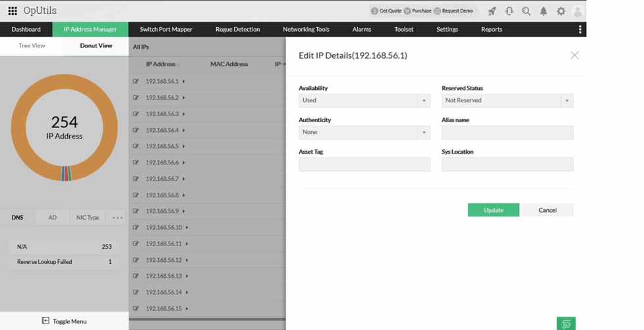This screenshot has width=644, height=330.
Task: Click the Update button
Action: 493,210
